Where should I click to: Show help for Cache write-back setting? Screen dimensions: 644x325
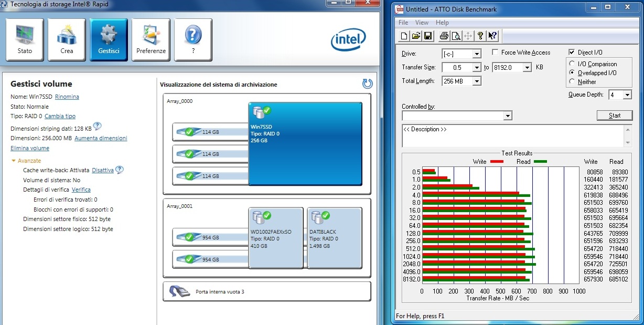pos(120,170)
